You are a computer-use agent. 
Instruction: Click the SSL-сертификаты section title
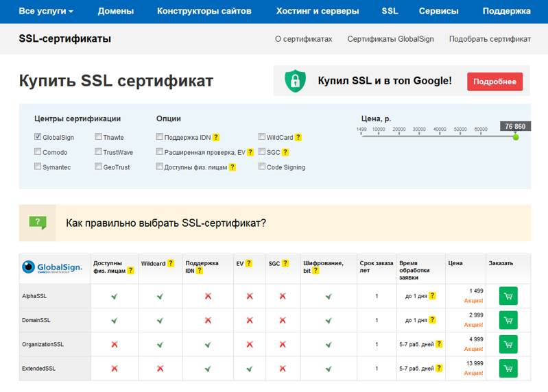[x=65, y=39]
